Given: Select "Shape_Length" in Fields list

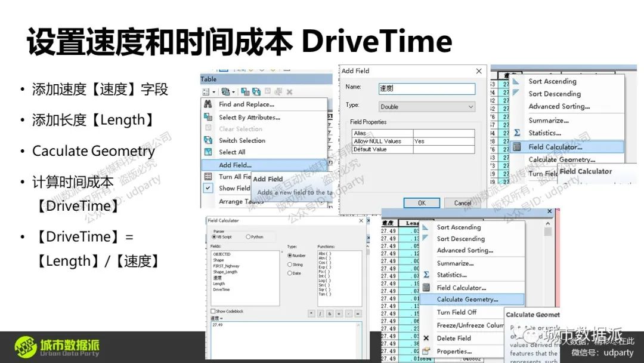Looking at the screenshot, I should point(225,272).
